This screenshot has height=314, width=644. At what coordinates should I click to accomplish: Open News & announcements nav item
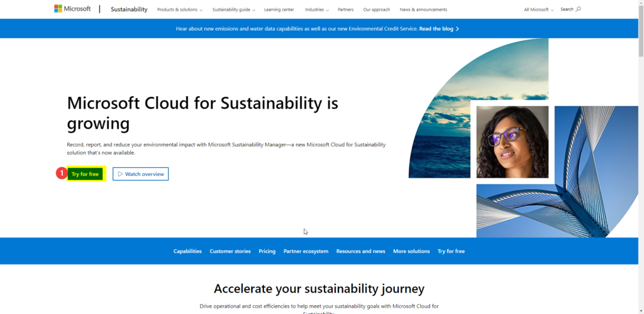coord(423,9)
